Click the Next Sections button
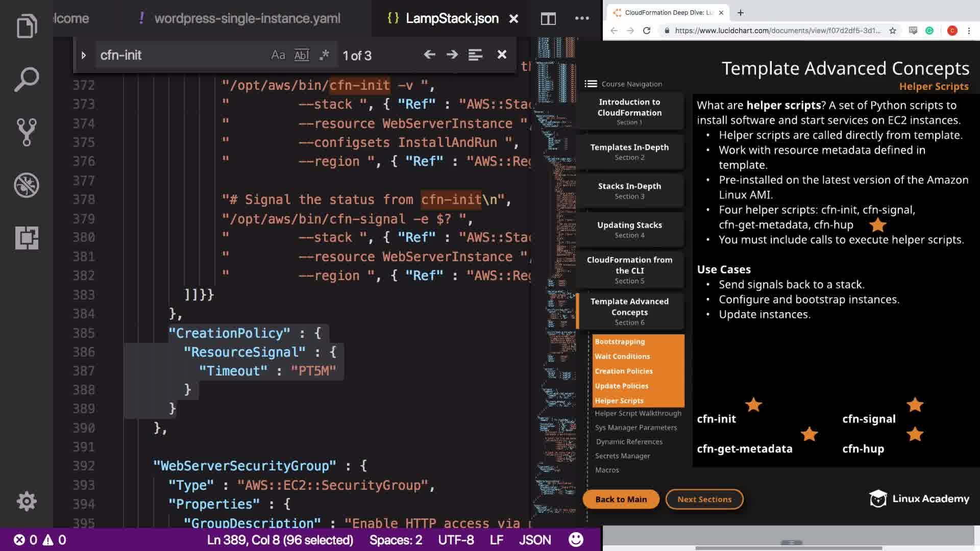 click(704, 499)
